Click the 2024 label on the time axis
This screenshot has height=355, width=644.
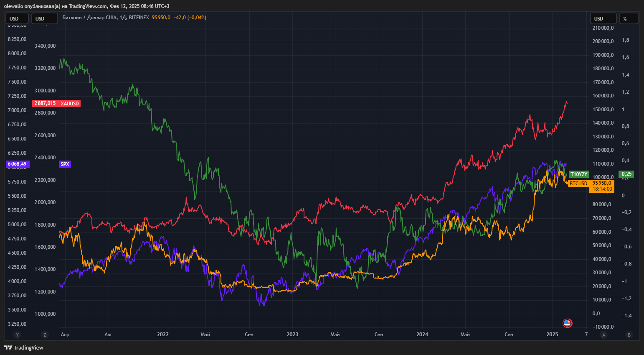(x=422, y=334)
